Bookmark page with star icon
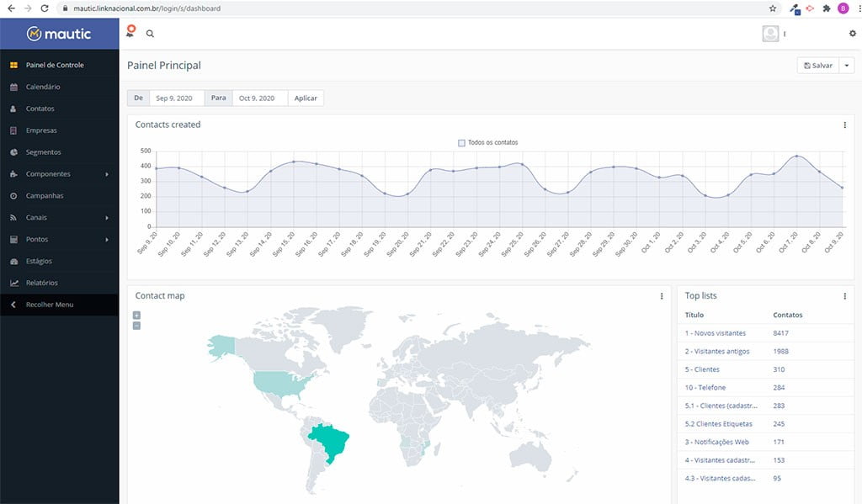The width and height of the screenshot is (862, 504). click(773, 8)
